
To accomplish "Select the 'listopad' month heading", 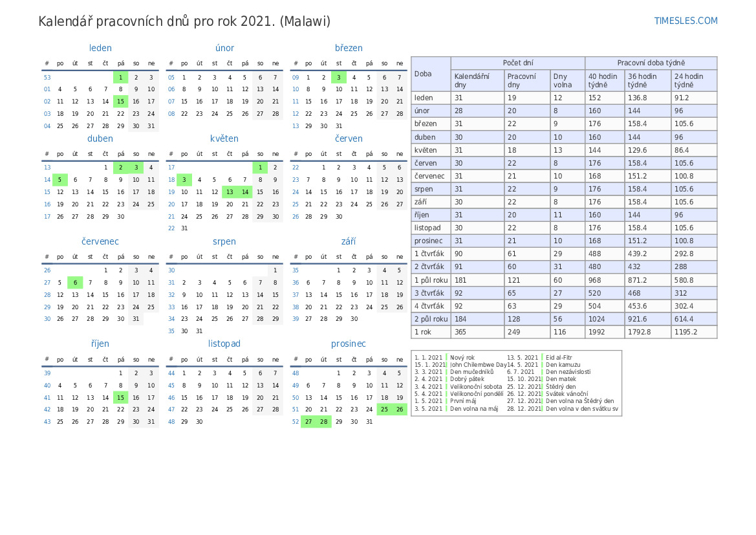I will tap(224, 344).
